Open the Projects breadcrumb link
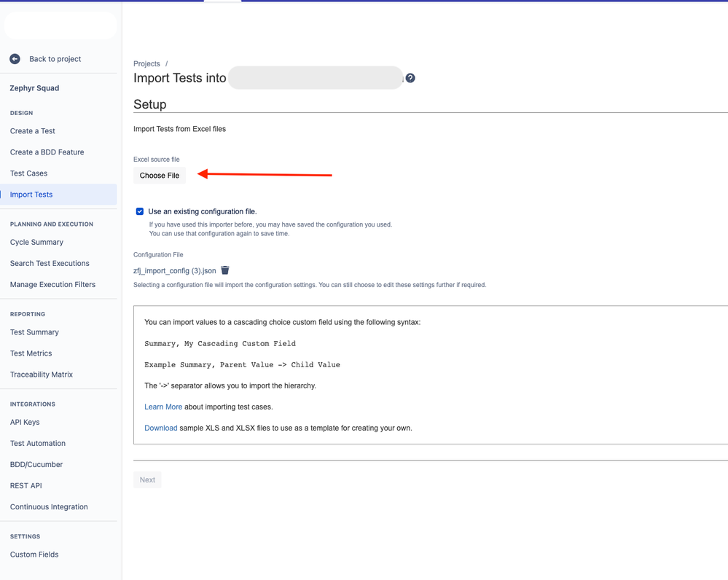728x580 pixels. click(146, 63)
